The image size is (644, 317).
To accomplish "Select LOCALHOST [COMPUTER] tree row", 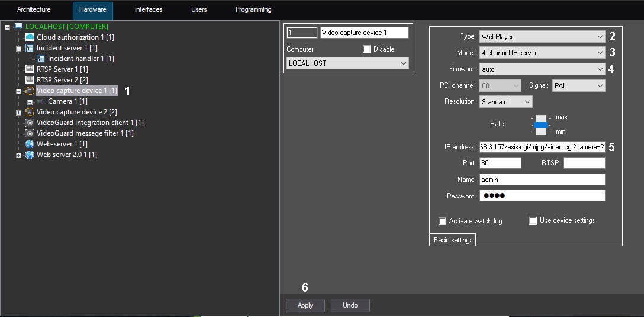I will pos(66,26).
